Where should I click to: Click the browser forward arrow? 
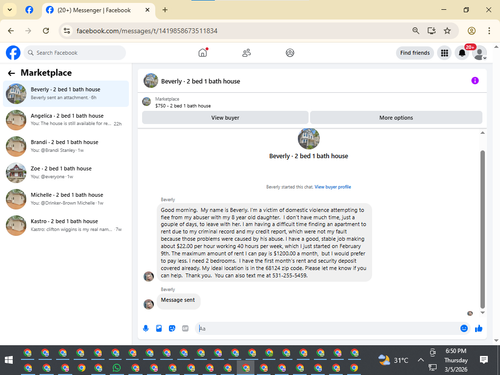(x=28, y=31)
